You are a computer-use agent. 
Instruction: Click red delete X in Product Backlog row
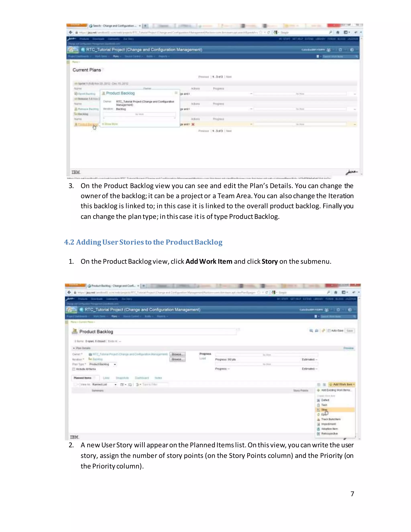(x=193, y=124)
